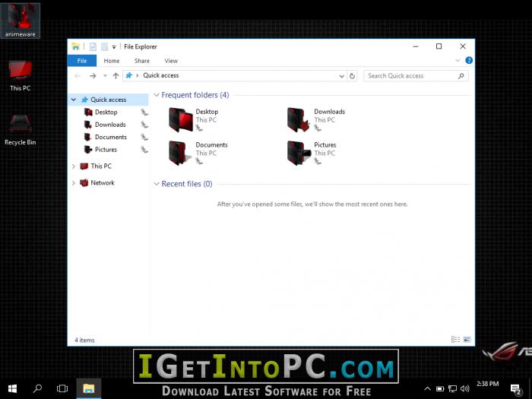Click the pin icon beside Downloads in sidebar
Viewport: 532px width, 399px height.
(x=144, y=125)
